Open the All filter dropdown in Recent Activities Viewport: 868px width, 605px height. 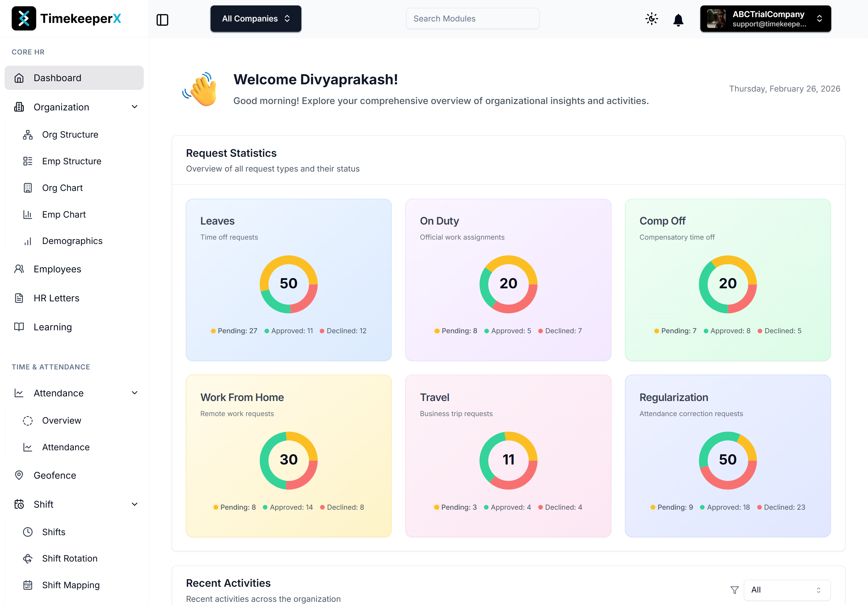[x=787, y=590]
